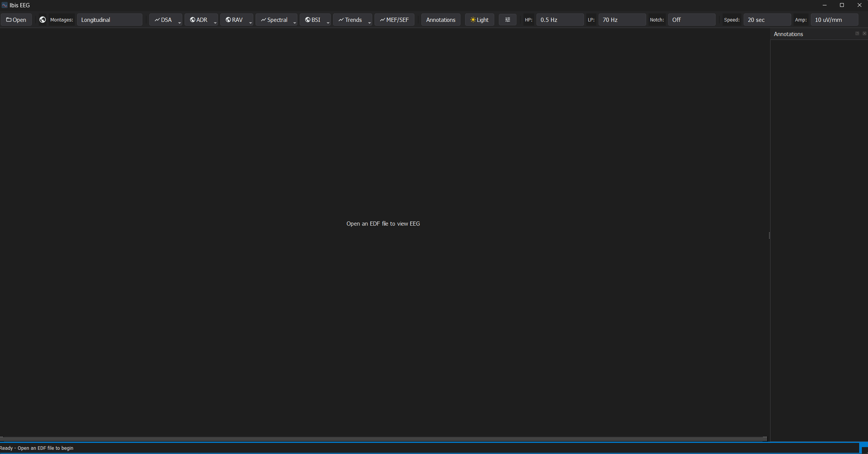Open an EDF file
Screen dimensions: 868x454
coord(16,20)
